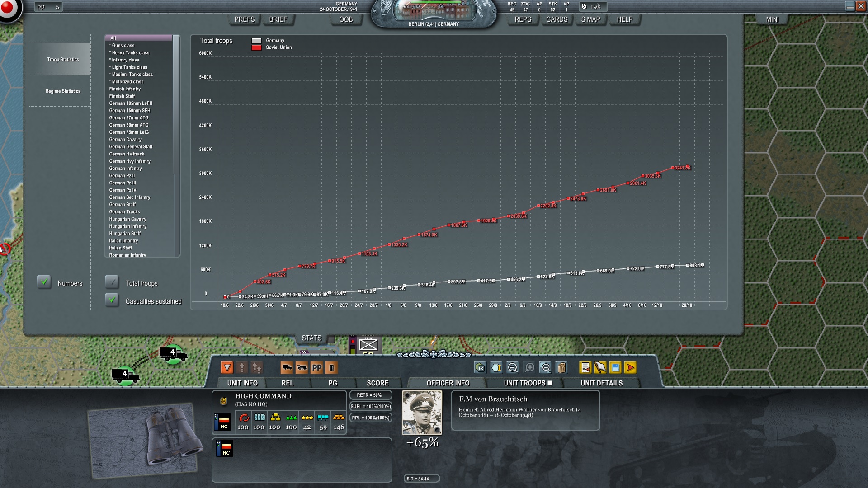The width and height of the screenshot is (868, 488).
Task: Select 'German Infantry' in the list
Action: (x=138, y=168)
